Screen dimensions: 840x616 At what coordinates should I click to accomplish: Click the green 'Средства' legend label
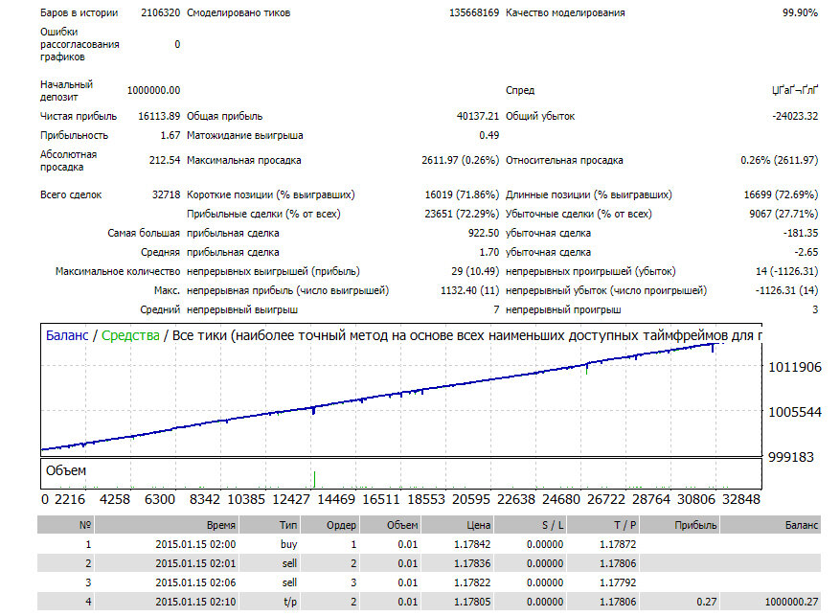click(x=130, y=336)
